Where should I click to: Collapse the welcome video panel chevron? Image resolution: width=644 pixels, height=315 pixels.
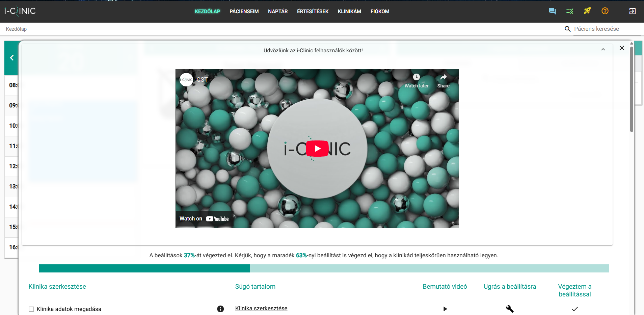[603, 50]
